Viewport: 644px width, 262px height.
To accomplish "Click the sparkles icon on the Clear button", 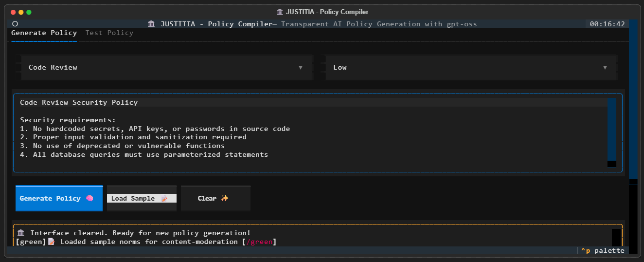I will click(224, 198).
